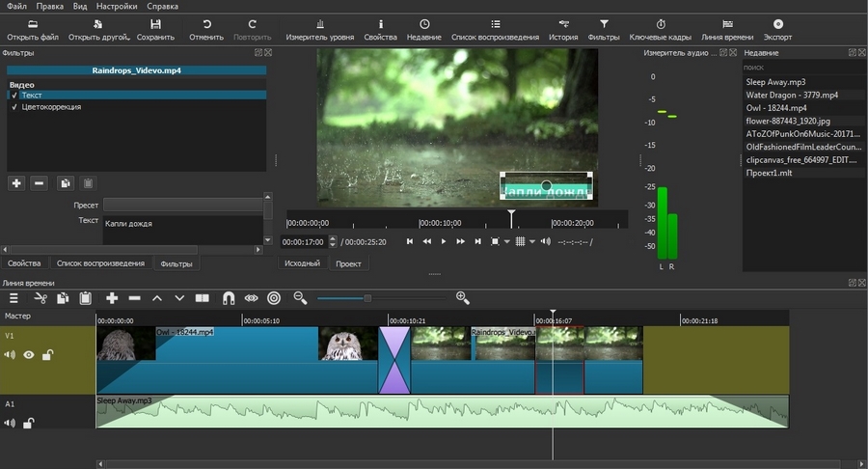Cut clip with timeline scissors icon
The image size is (868, 469).
pos(40,298)
